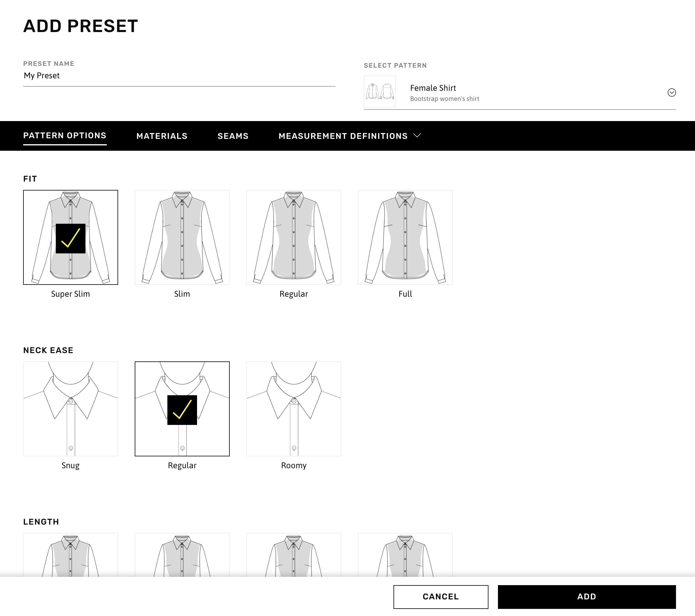
Task: Select the Regular fit shirt icon
Action: pyautogui.click(x=294, y=237)
